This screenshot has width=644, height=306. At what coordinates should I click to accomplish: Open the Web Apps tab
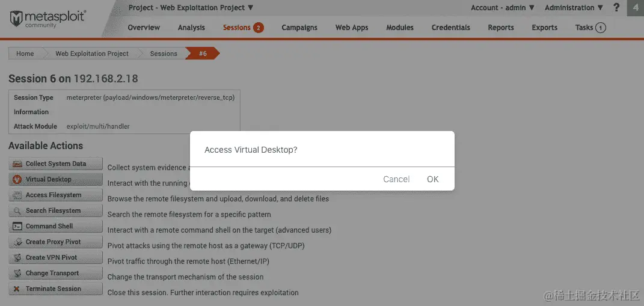352,28
